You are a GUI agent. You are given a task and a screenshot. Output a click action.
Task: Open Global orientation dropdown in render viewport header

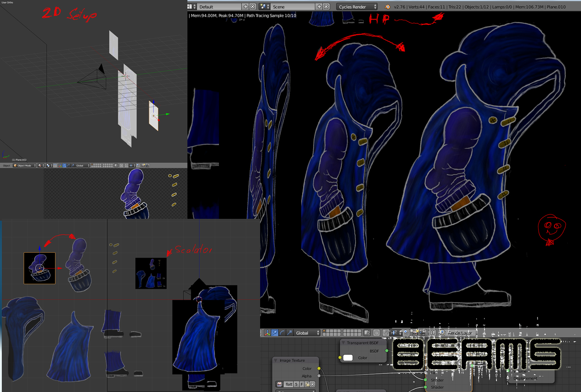click(307, 333)
